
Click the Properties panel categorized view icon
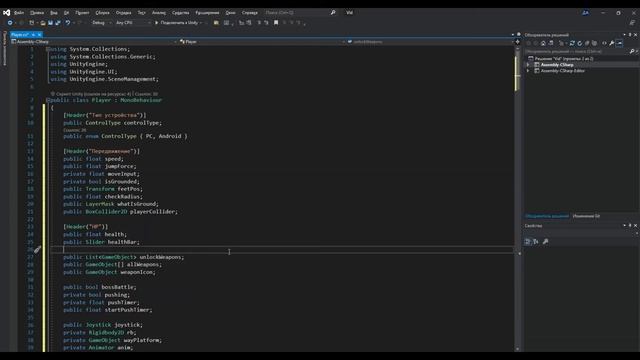pyautogui.click(x=527, y=242)
